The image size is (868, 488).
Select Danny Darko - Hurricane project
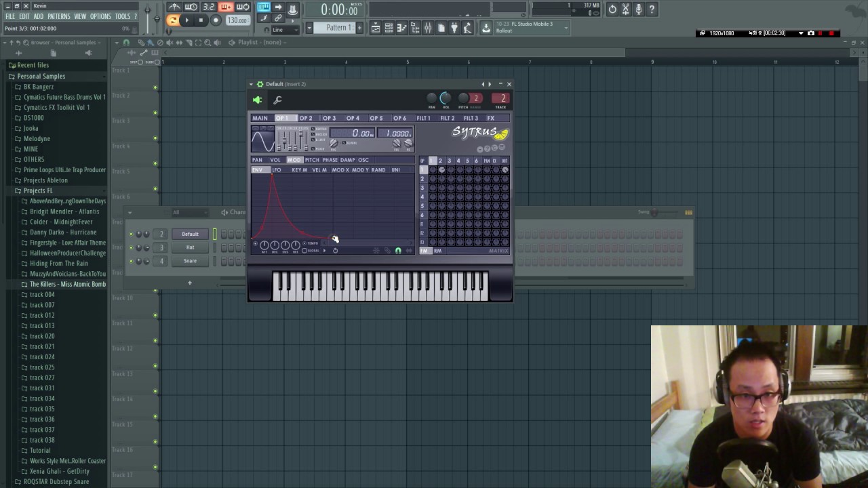pyautogui.click(x=63, y=232)
